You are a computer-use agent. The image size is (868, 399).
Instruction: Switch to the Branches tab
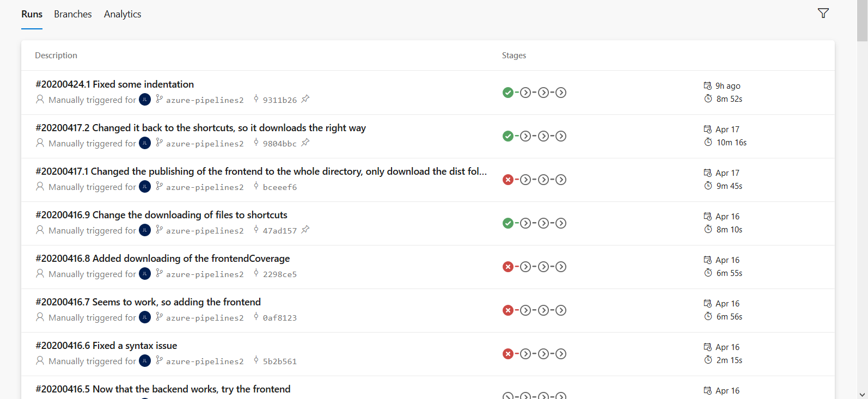tap(72, 14)
